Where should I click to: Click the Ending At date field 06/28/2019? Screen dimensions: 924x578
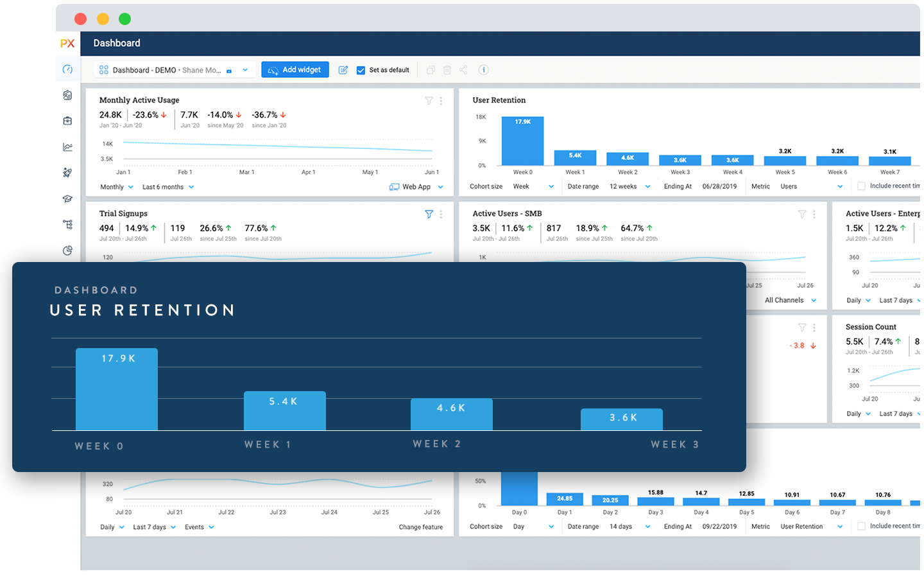click(x=719, y=186)
